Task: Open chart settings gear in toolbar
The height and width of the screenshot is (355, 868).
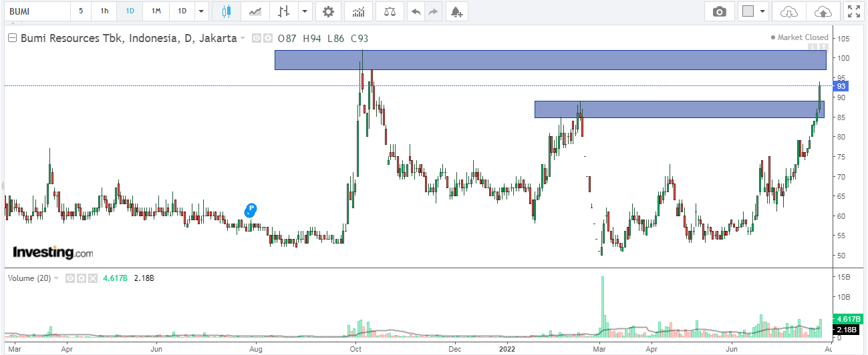Action: coord(327,11)
